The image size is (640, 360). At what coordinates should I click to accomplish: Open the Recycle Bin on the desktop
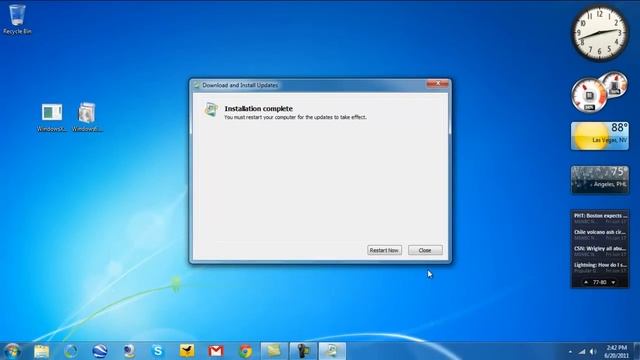coord(17,19)
